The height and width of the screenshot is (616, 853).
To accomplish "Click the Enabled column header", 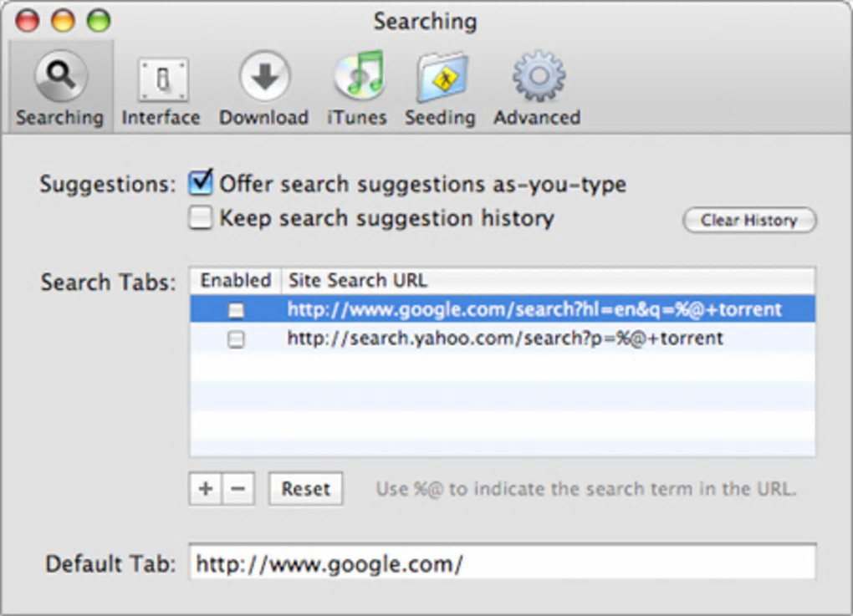I will pos(236,280).
